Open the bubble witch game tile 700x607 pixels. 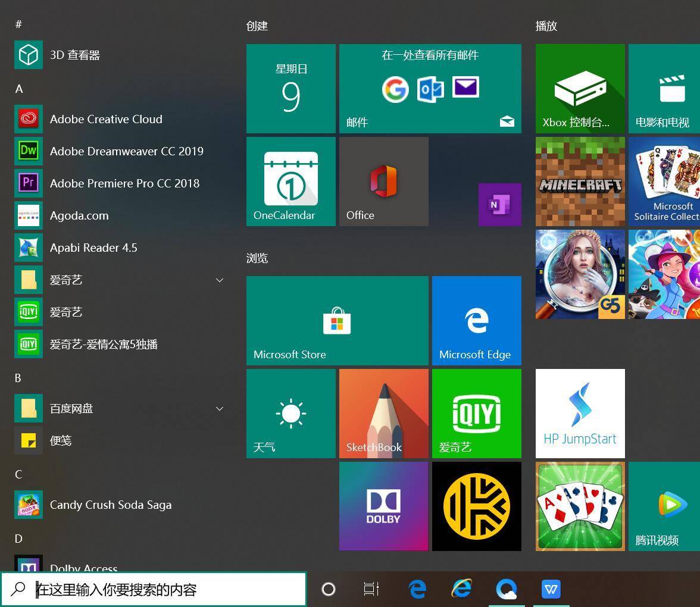click(664, 274)
